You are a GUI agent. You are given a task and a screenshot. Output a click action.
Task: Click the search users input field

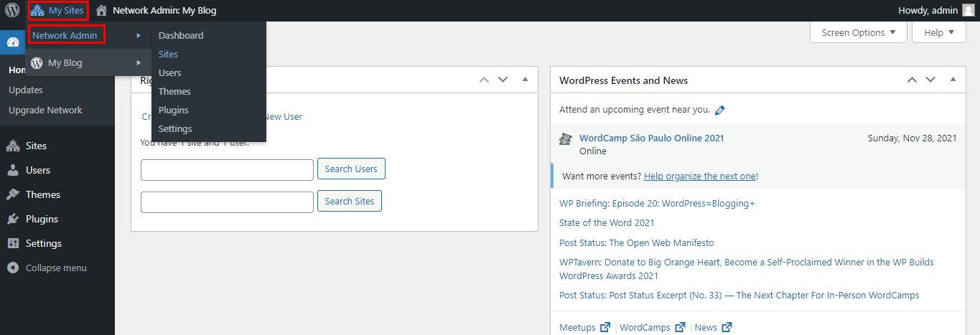pos(227,169)
